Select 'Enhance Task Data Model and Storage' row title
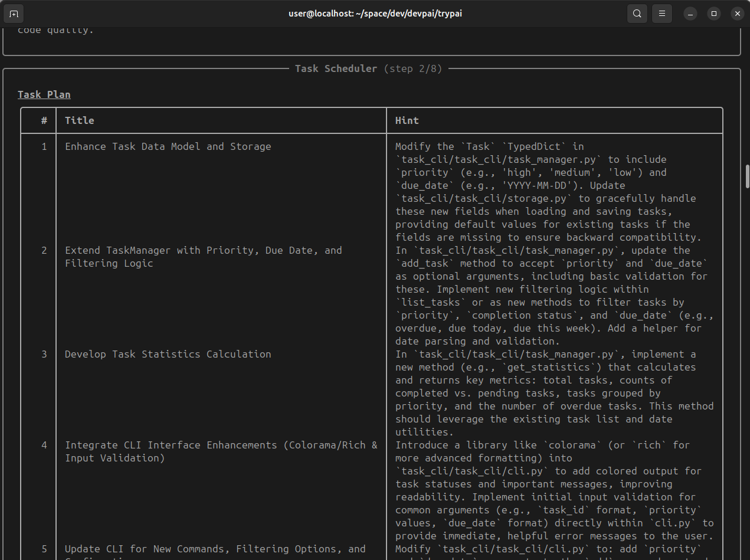The width and height of the screenshot is (750, 560). coord(168,146)
